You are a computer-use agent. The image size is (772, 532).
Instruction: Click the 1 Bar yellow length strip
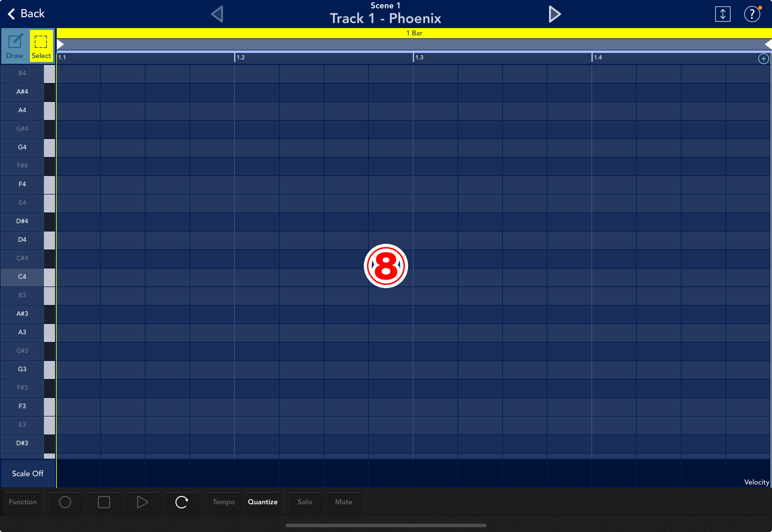pyautogui.click(x=414, y=33)
